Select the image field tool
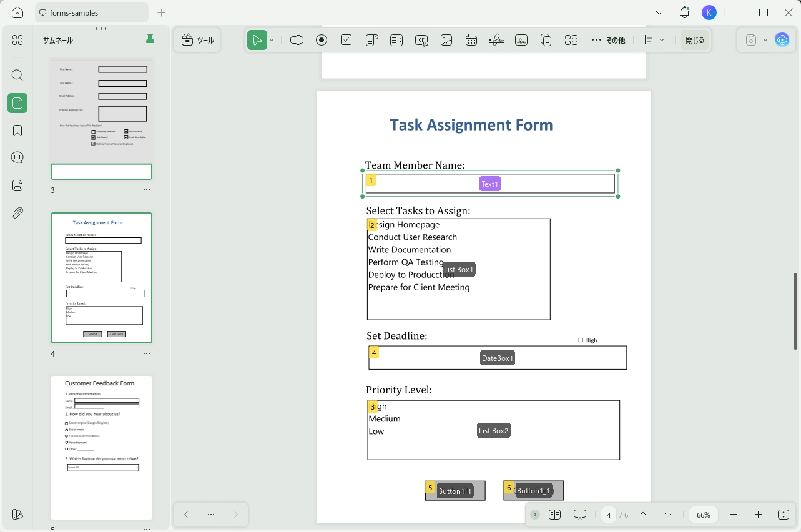This screenshot has width=801, height=532. click(446, 40)
